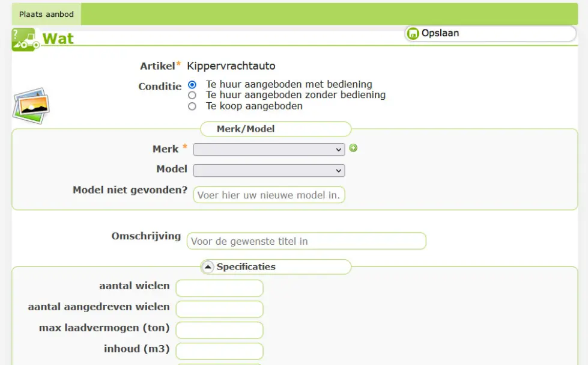Click the 'aantal wielen' input box

pyautogui.click(x=219, y=288)
